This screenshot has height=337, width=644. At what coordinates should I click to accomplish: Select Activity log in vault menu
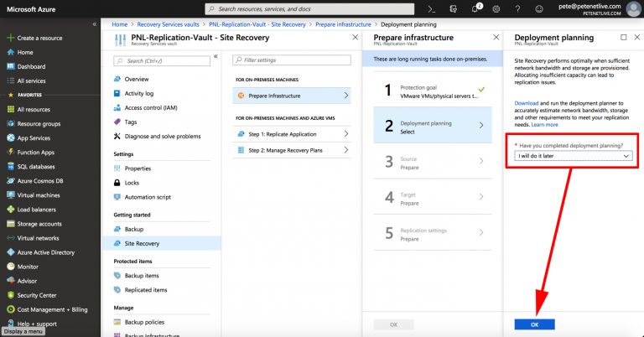tap(139, 94)
